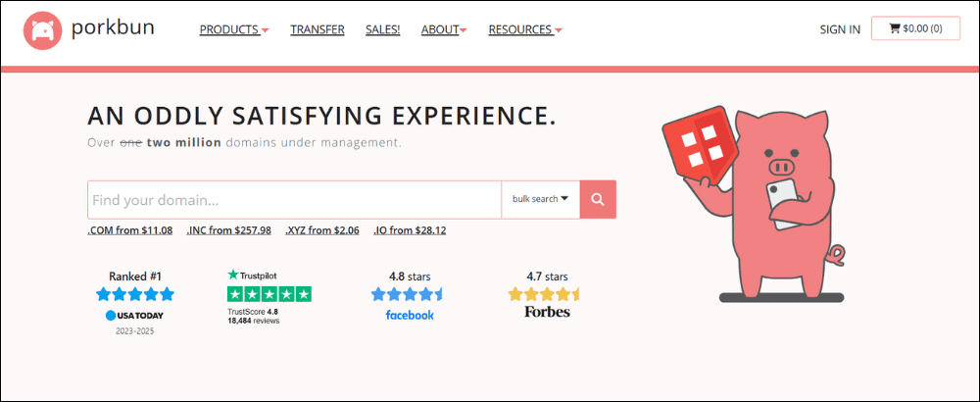Go to the TRANSFER page
Screen dimensions: 980x402
[318, 29]
